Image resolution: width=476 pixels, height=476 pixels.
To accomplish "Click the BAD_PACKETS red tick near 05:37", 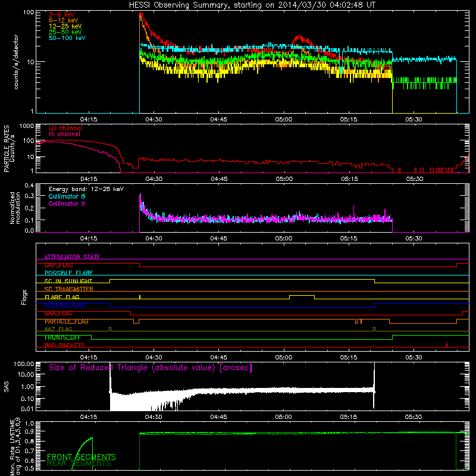I will tap(447, 345).
